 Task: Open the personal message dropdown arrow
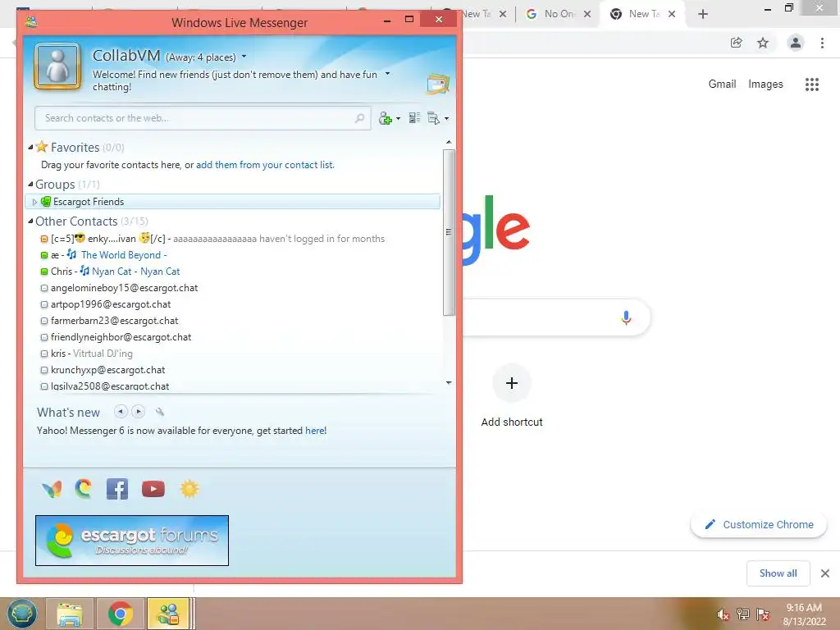[387, 74]
